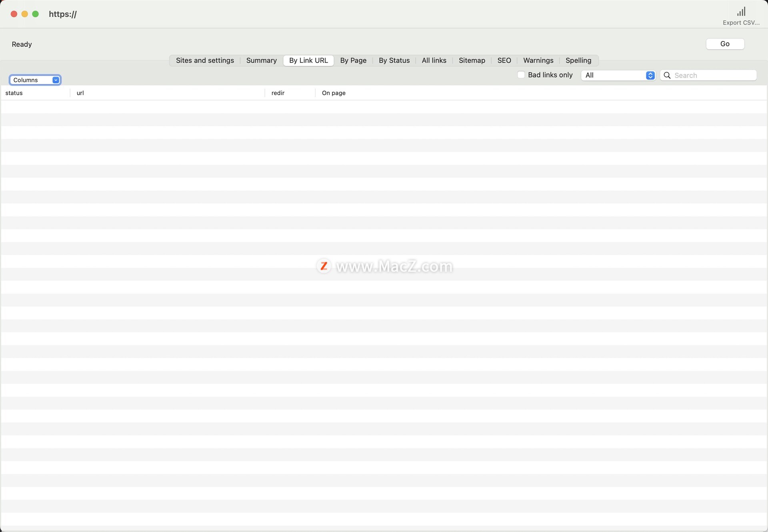Expand the All filter dropdown
This screenshot has height=532, width=768.
618,75
